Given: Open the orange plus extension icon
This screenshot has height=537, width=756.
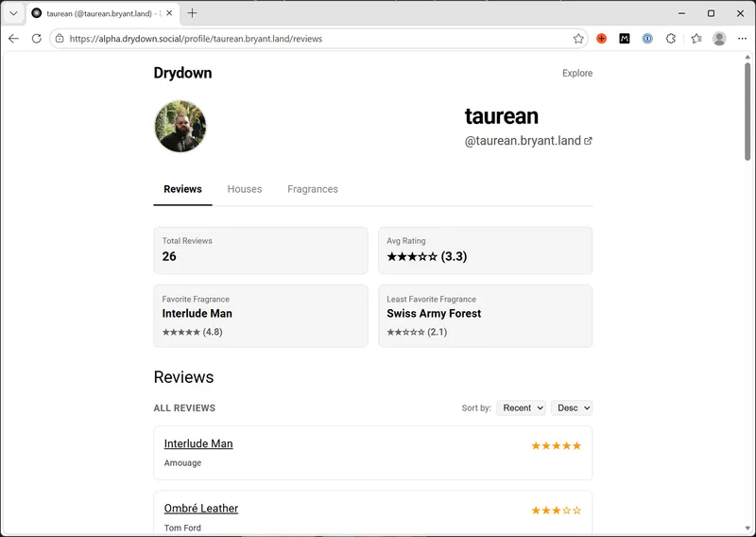Looking at the screenshot, I should (x=601, y=39).
